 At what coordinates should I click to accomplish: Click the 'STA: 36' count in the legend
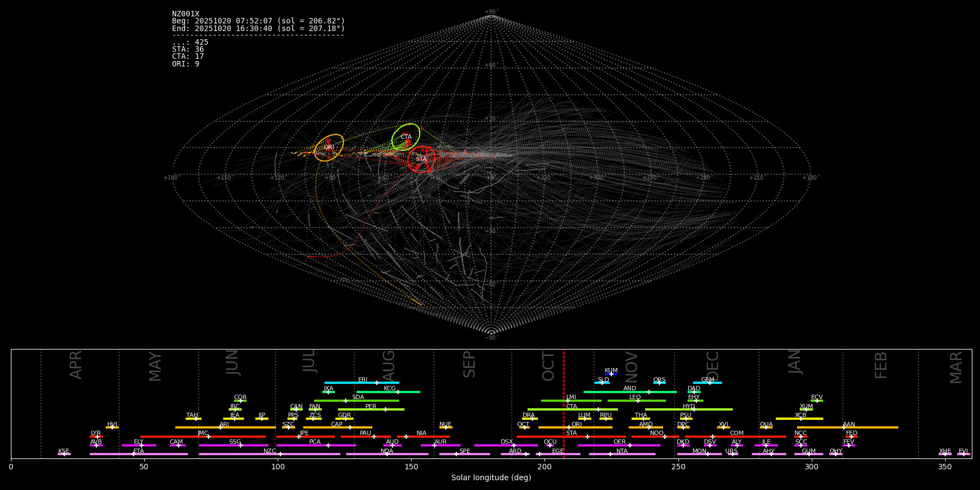tap(188, 49)
